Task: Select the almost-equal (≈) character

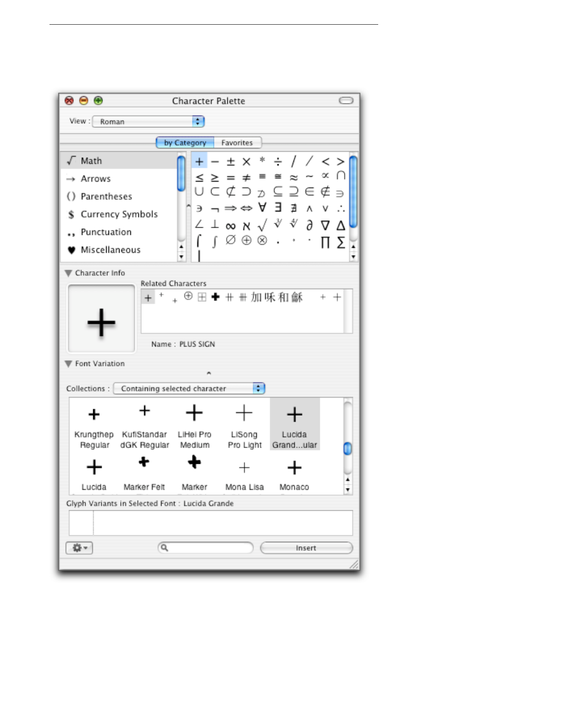Action: 293,177
